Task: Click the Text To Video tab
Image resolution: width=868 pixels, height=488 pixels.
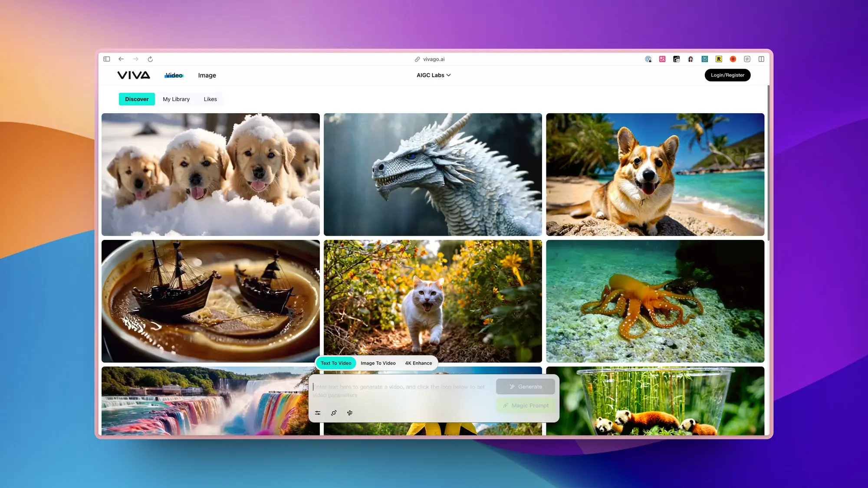Action: (x=335, y=362)
